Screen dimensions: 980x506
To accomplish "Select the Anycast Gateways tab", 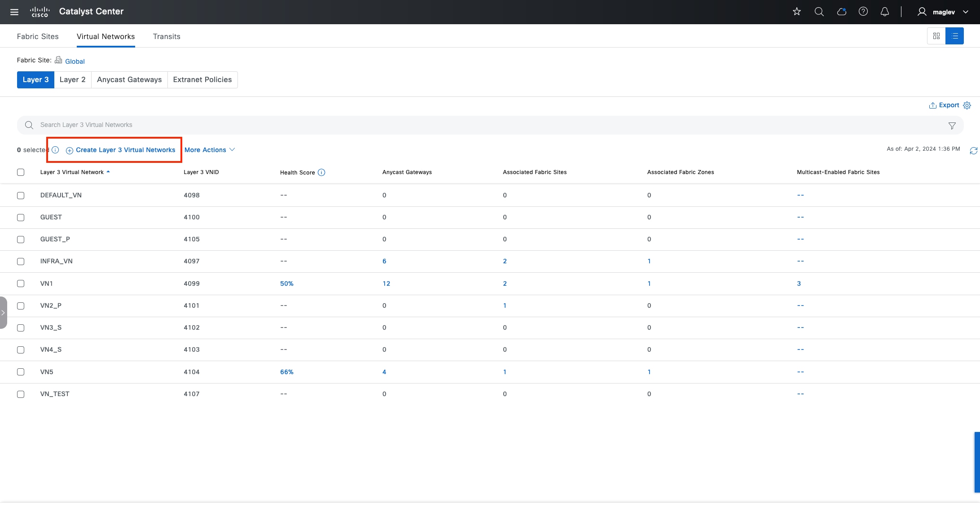I will point(129,80).
